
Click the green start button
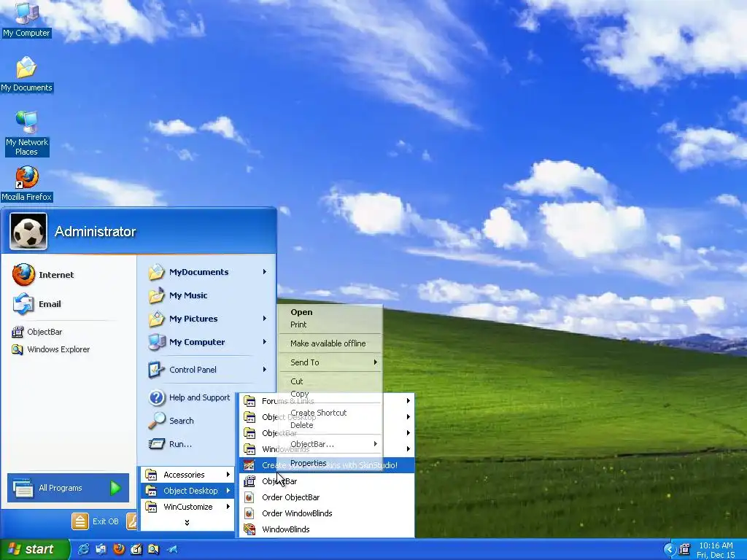coord(34,550)
